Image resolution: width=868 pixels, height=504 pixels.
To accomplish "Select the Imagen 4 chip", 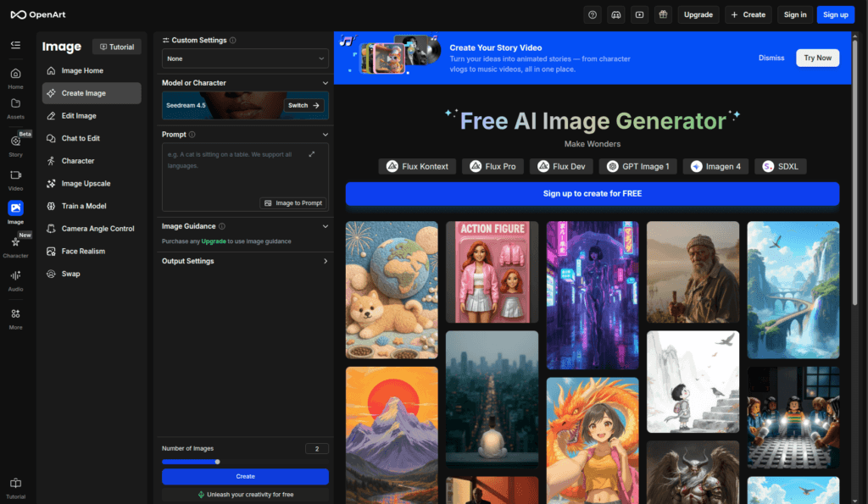I will [715, 167].
